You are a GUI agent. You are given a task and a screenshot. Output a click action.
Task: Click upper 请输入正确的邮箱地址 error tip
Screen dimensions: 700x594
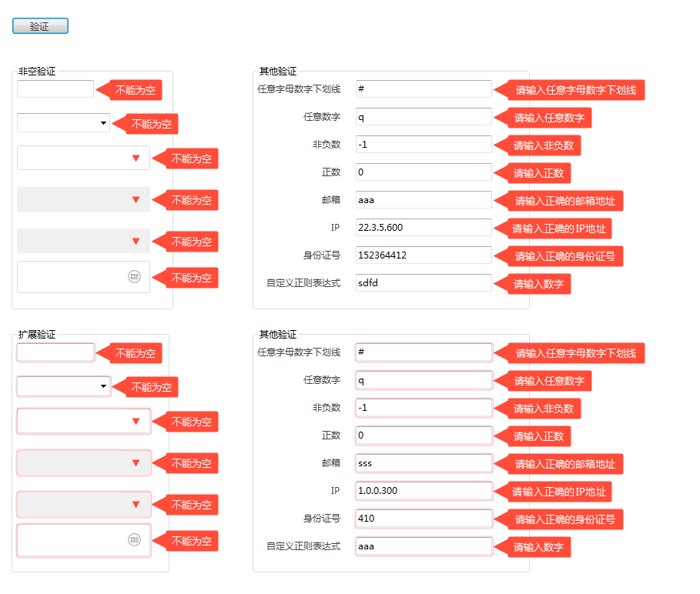pyautogui.click(x=559, y=201)
